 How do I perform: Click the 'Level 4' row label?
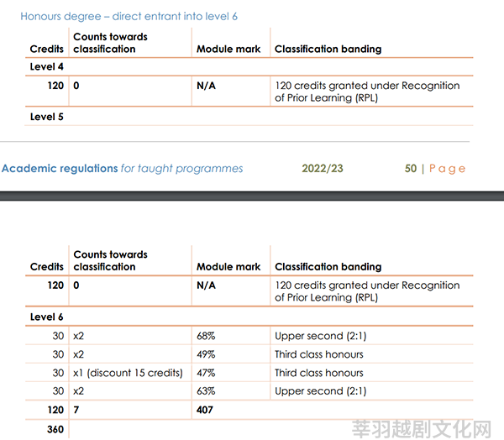(46, 67)
